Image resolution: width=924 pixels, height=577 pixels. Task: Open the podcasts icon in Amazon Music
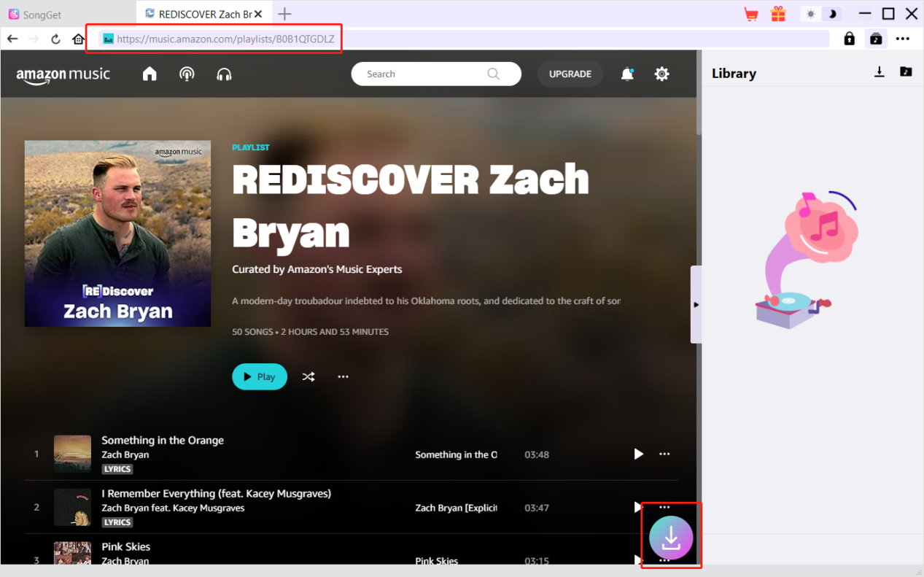[187, 74]
